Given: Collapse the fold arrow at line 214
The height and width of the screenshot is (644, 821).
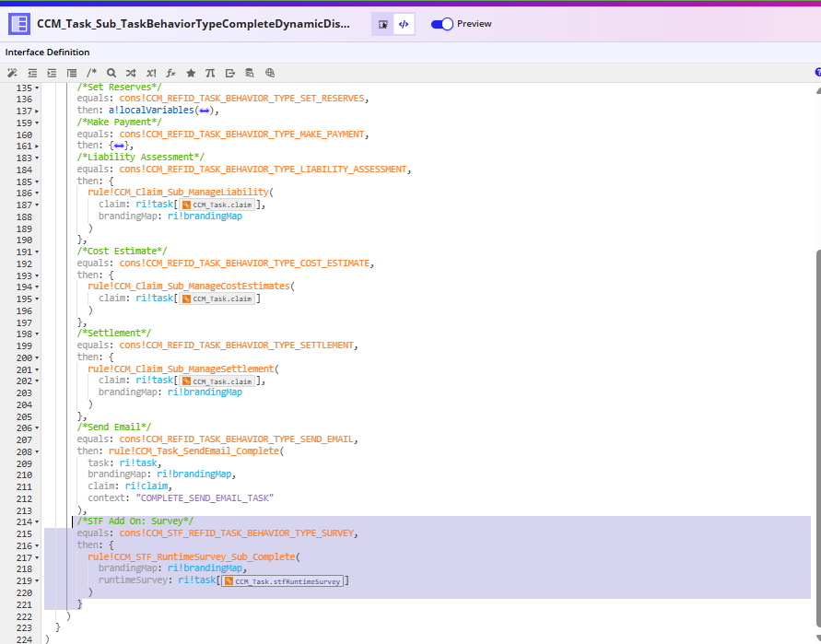Looking at the screenshot, I should pyautogui.click(x=37, y=522).
